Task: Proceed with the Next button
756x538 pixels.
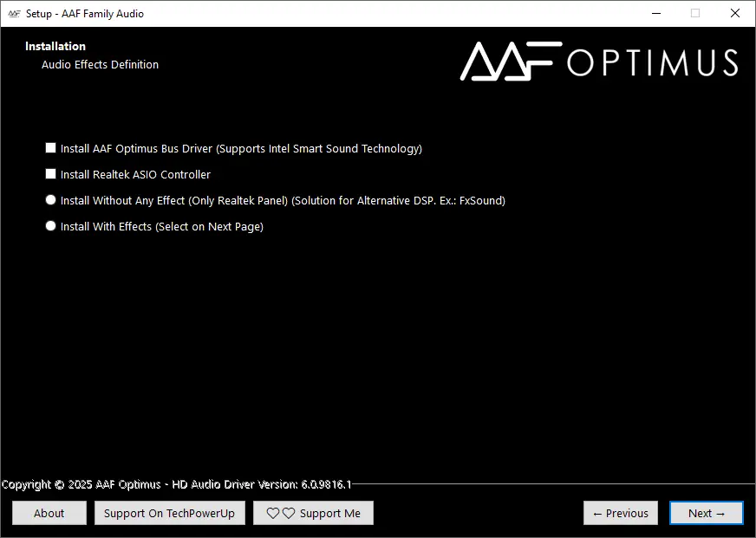Action: pyautogui.click(x=707, y=513)
